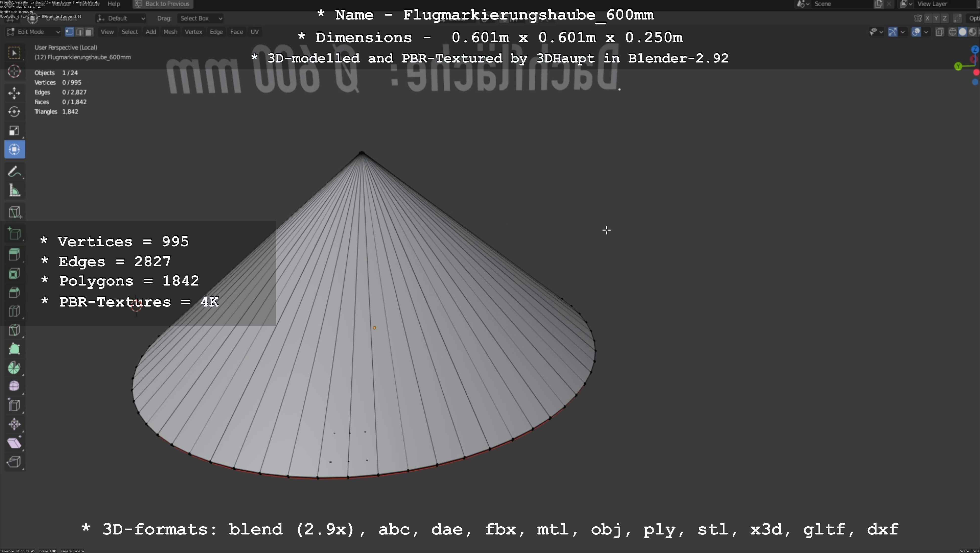Enable edge select mode
Viewport: 980px width, 553px height.
[80, 32]
